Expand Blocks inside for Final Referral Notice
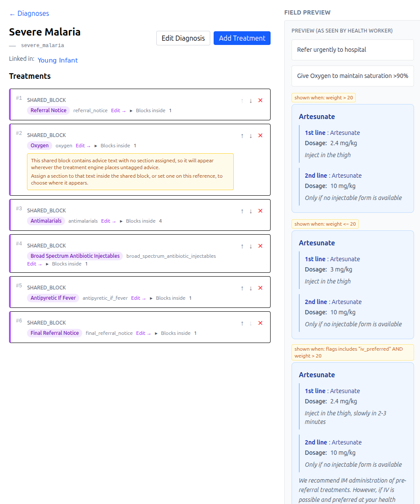Screen dimensions: 420x504 176,333
